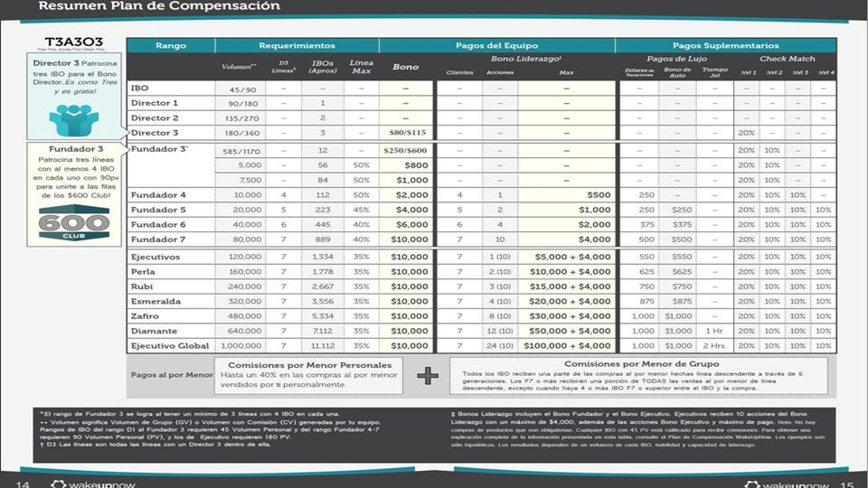Click the $800 bonus cell
The image size is (868, 488).
click(416, 164)
